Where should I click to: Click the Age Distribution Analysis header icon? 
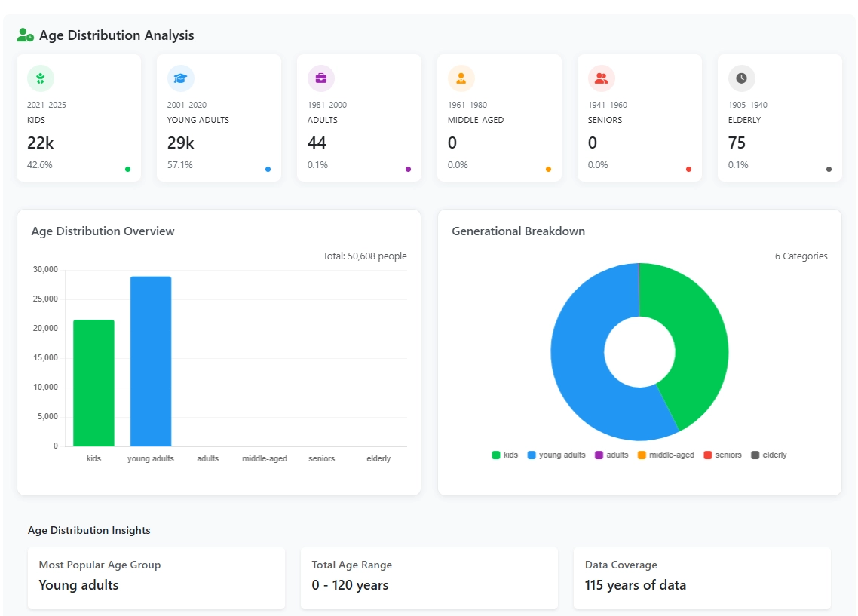click(x=25, y=35)
